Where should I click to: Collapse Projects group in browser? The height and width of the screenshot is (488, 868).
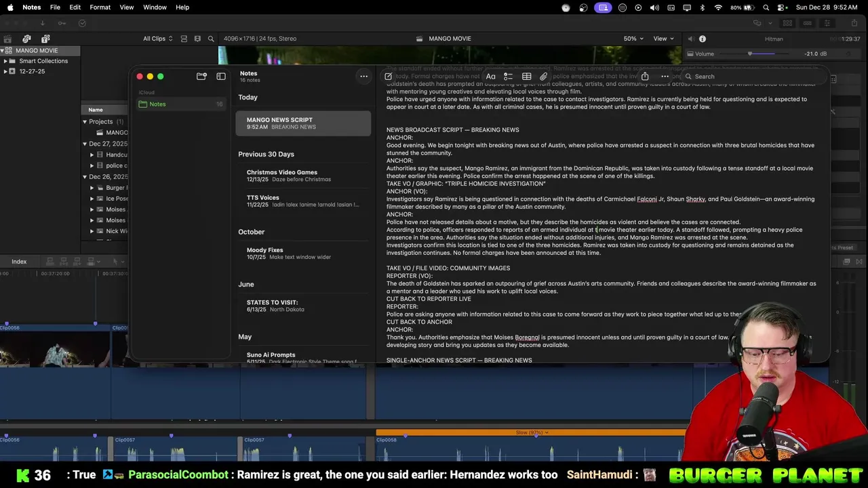point(85,122)
